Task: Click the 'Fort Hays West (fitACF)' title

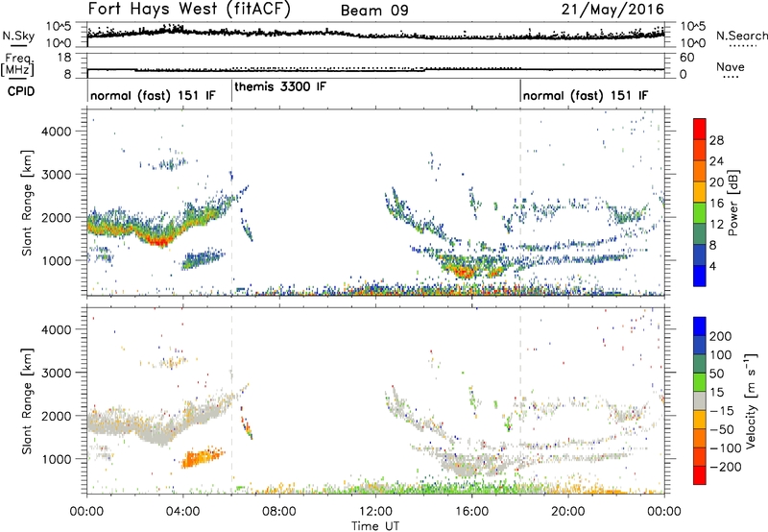Action: pyautogui.click(x=189, y=10)
